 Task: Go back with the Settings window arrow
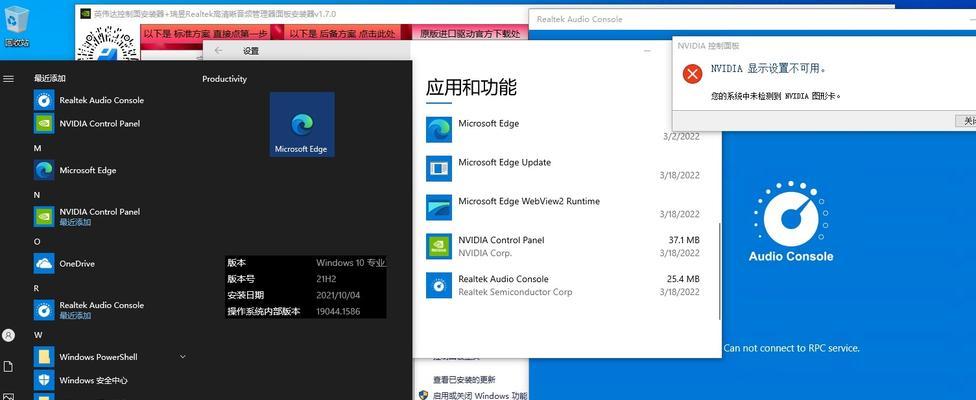(x=218, y=51)
